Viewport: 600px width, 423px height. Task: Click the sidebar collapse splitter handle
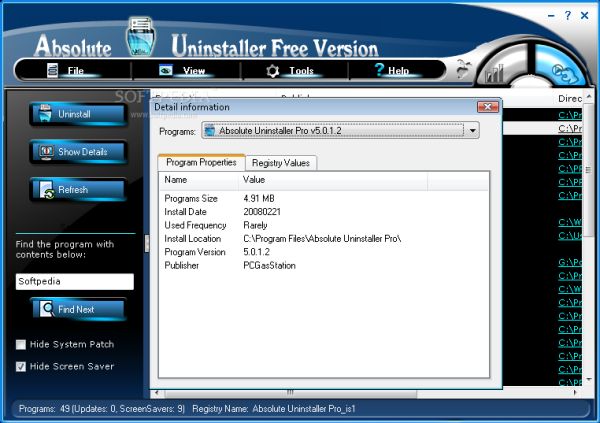click(x=147, y=243)
